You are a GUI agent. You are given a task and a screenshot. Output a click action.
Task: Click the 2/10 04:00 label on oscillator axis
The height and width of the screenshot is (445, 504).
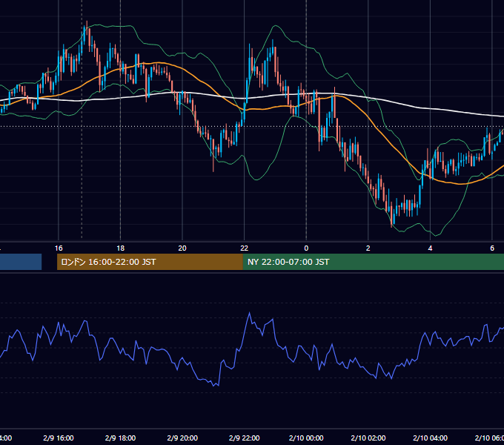(x=430, y=438)
